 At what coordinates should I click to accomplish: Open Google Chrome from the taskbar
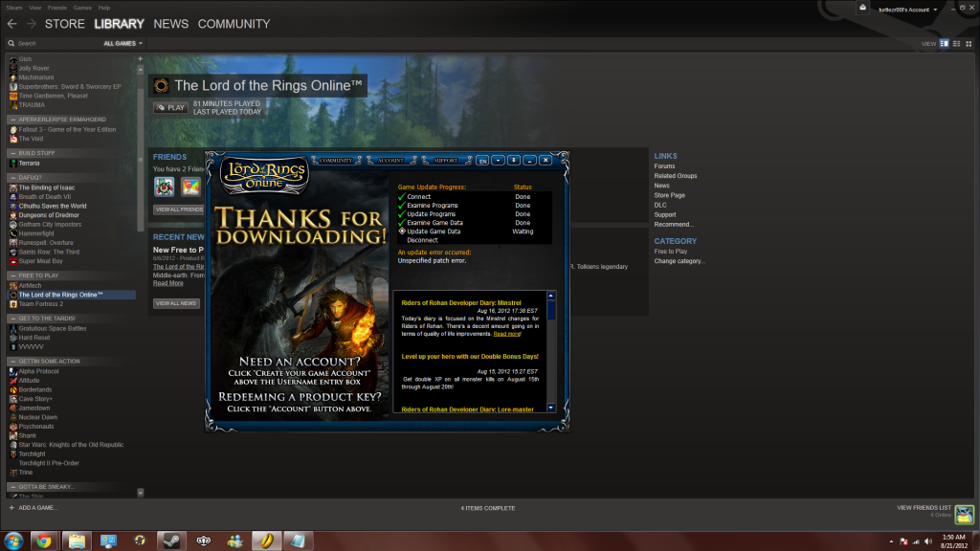[x=44, y=541]
